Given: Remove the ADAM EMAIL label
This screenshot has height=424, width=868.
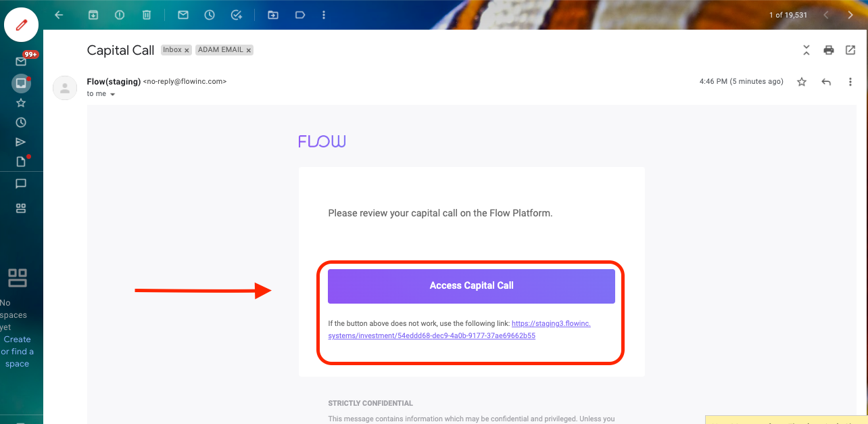Looking at the screenshot, I should click(x=249, y=51).
